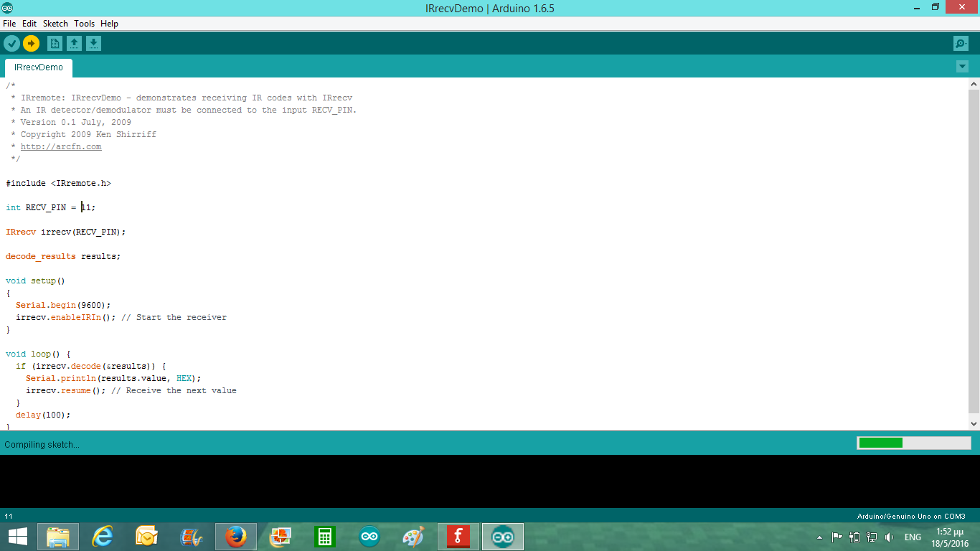Screen dimensions: 980x551
Task: Click "Arduino/Genuino Uno on COM3" in the status bar
Action: [x=911, y=517]
